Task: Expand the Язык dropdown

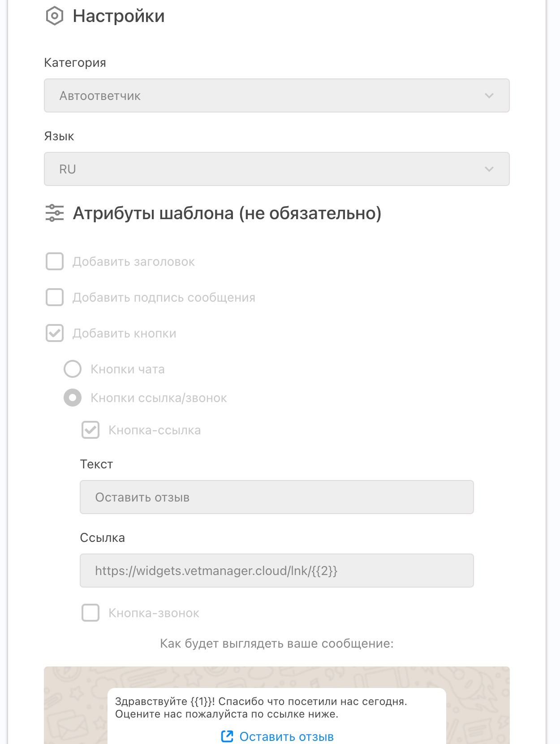Action: (x=276, y=169)
